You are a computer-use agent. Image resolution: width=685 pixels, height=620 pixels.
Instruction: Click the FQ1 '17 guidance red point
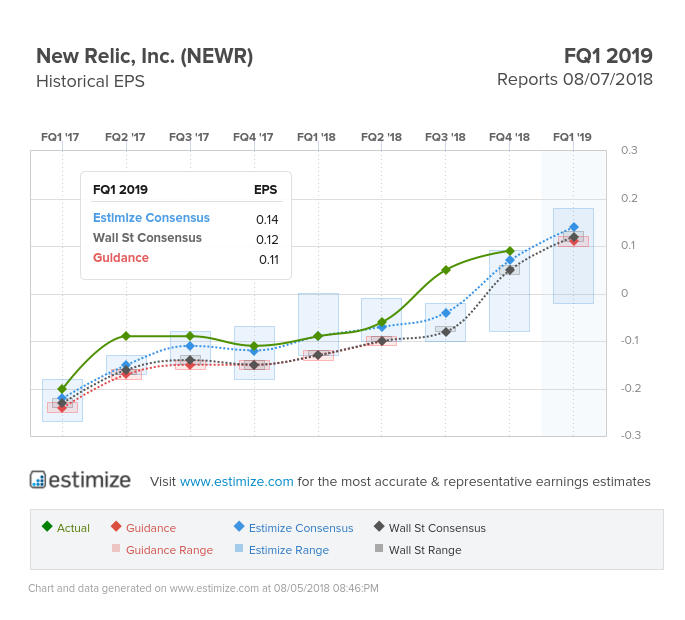pyautogui.click(x=62, y=409)
